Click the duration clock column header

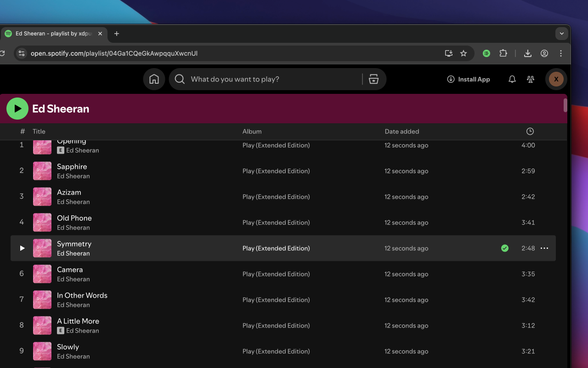point(530,132)
